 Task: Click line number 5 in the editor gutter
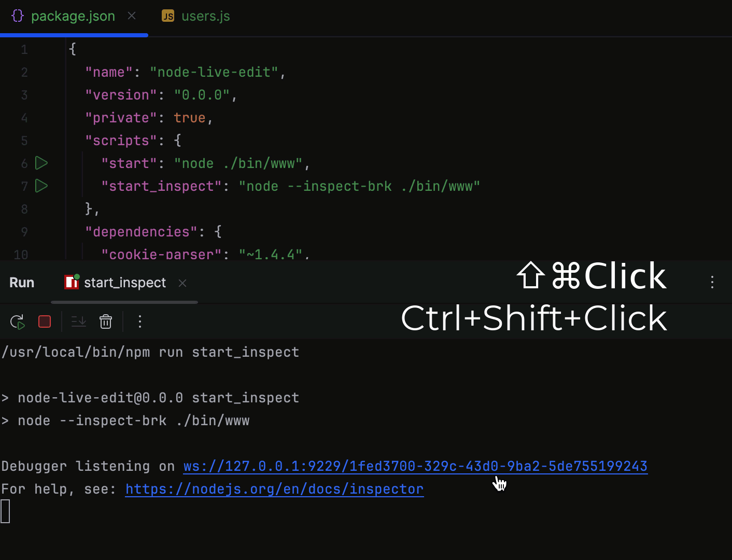(24, 140)
